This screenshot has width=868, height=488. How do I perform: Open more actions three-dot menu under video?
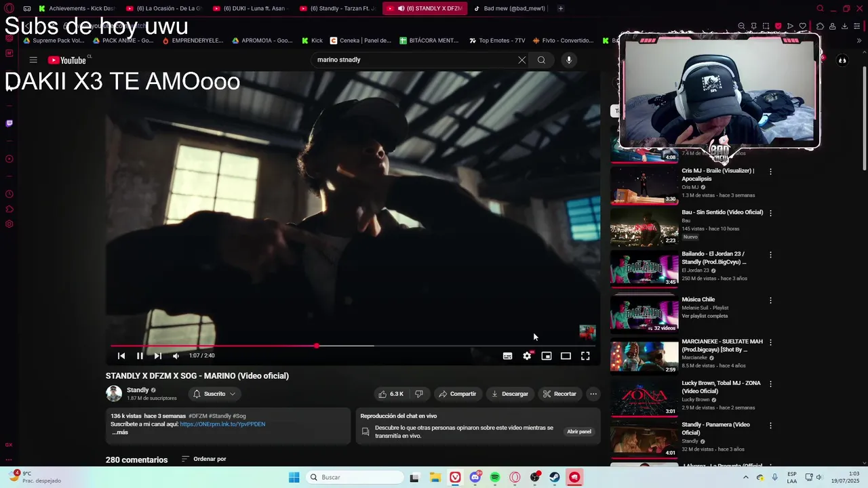point(593,394)
